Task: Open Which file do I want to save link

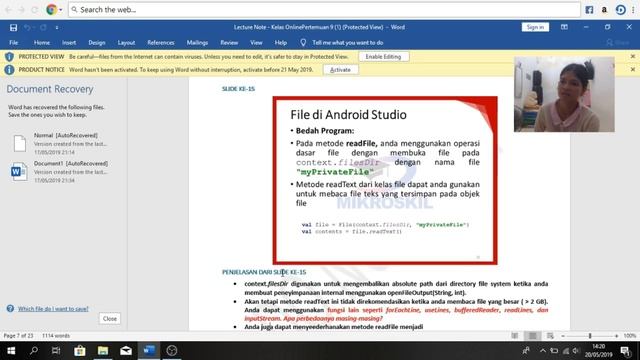Action: pyautogui.click(x=53, y=309)
